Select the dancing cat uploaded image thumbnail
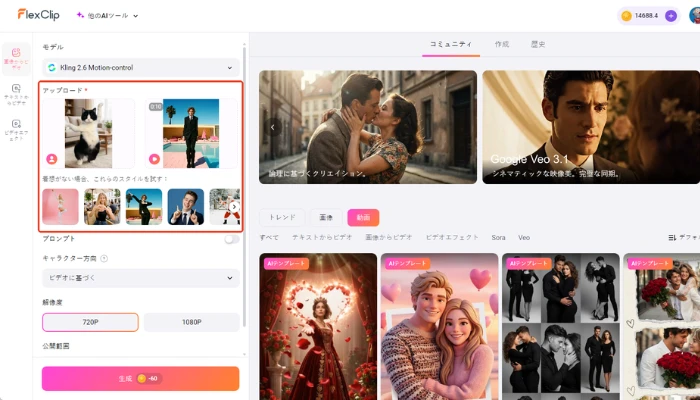Viewport: 700px width, 400px height. [88, 133]
